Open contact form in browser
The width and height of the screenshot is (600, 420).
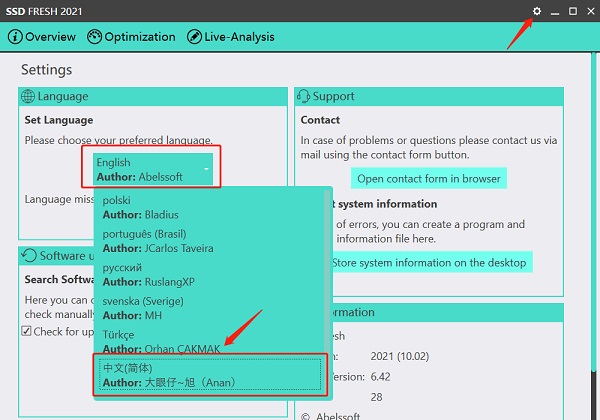(x=429, y=178)
